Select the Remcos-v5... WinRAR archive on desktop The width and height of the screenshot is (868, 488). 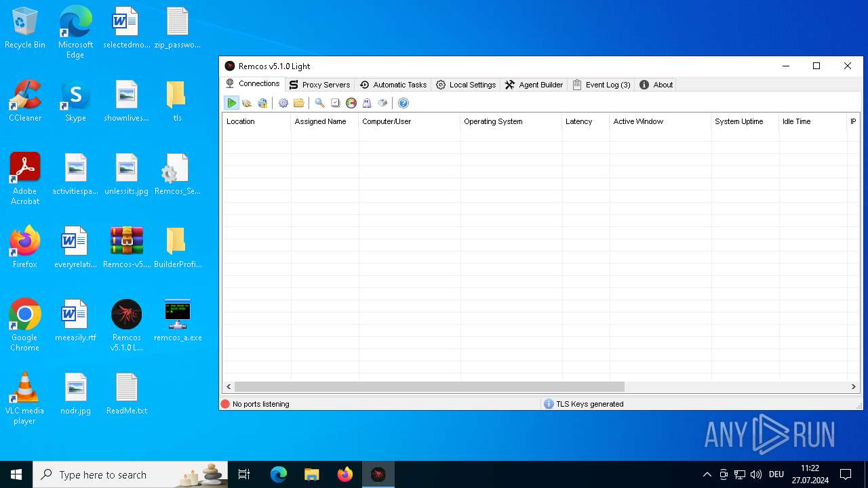[x=127, y=247]
